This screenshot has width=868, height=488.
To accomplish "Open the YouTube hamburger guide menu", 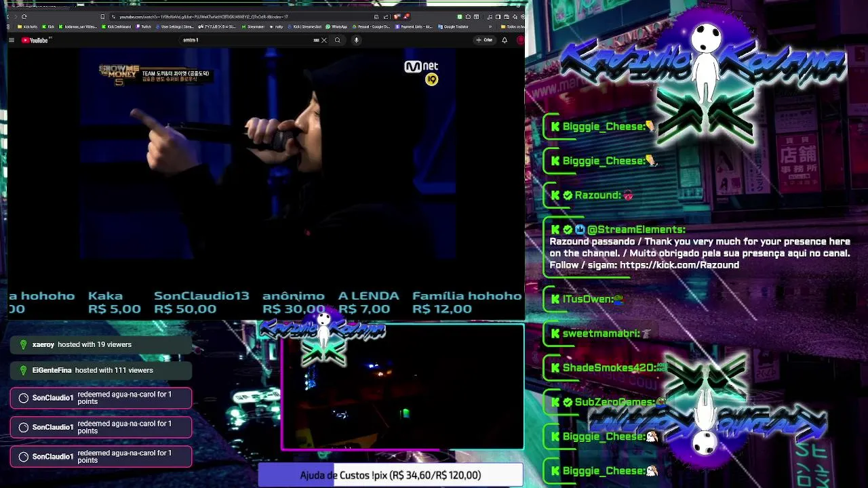I will (12, 40).
